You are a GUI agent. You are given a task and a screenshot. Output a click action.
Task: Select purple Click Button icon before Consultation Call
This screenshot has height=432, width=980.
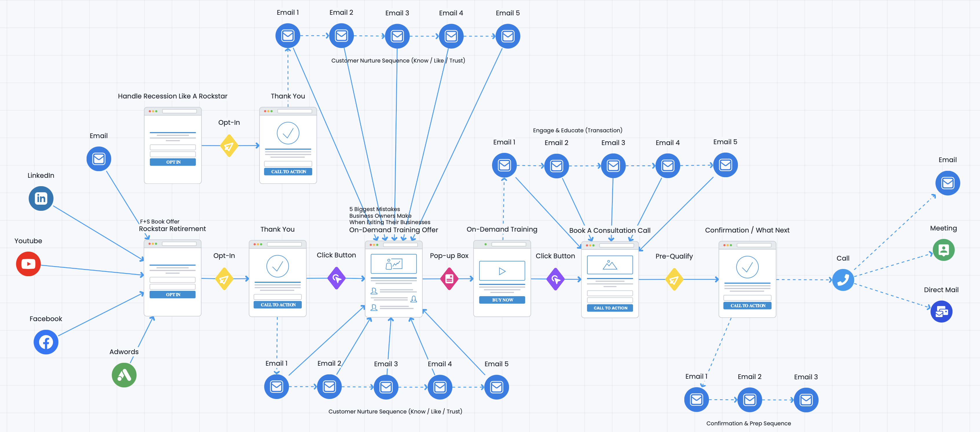(555, 279)
